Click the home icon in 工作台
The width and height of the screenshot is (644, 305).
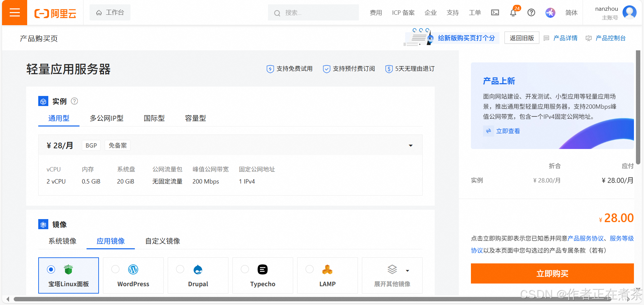(x=99, y=13)
